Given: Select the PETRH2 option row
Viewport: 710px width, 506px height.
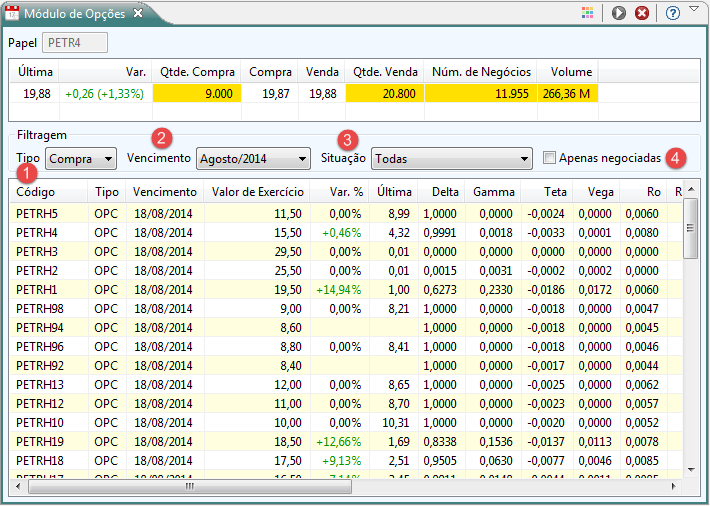Looking at the screenshot, I should 346,270.
